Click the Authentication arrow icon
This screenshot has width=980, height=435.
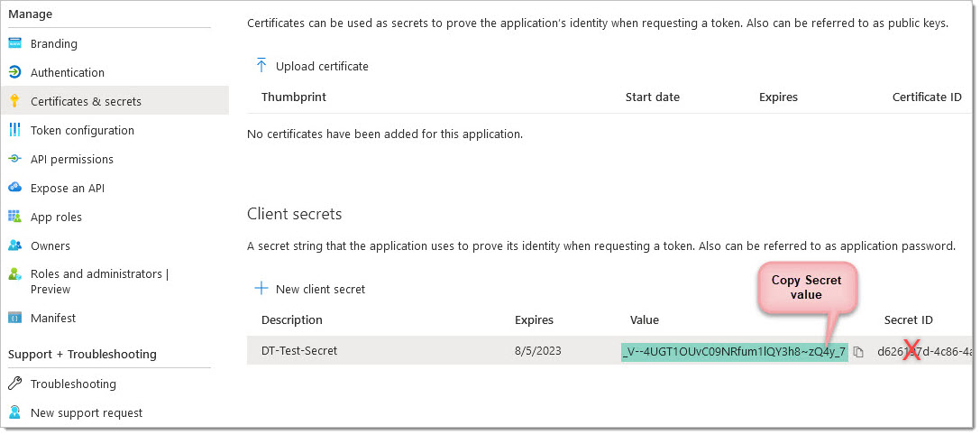(15, 72)
